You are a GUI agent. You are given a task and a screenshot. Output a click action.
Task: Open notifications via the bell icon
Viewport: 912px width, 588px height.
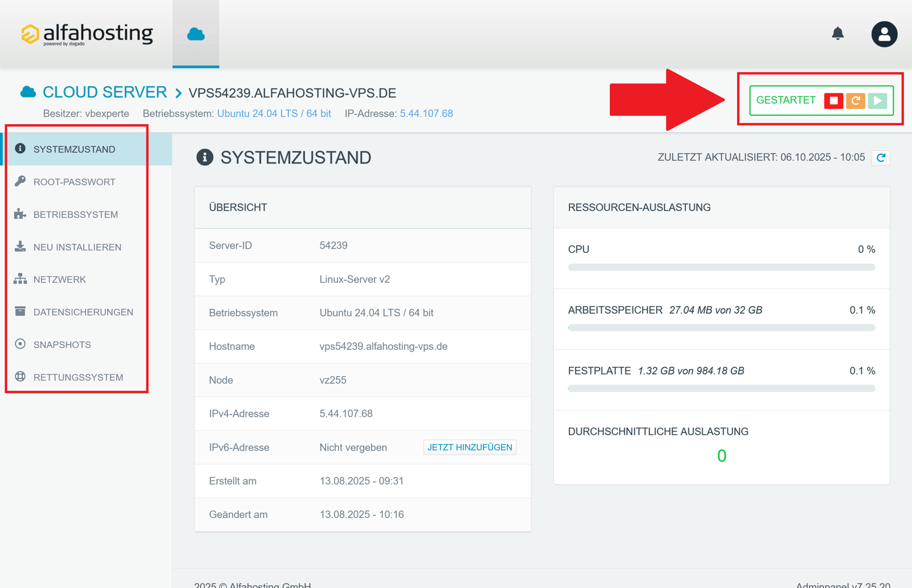tap(838, 34)
